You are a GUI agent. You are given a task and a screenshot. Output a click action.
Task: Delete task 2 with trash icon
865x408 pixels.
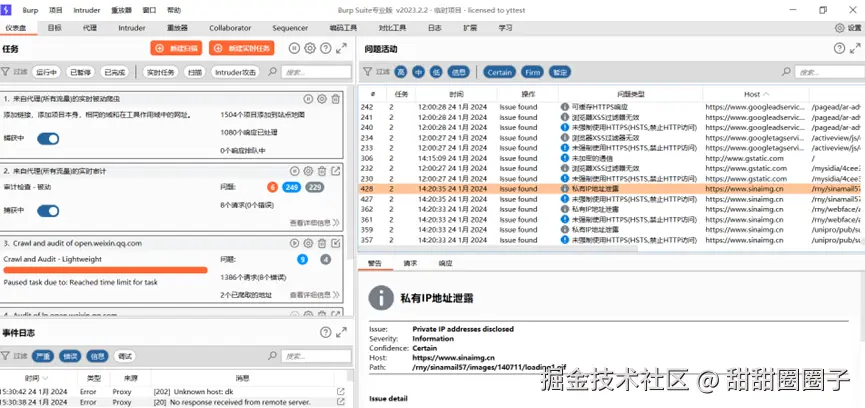[x=322, y=171]
